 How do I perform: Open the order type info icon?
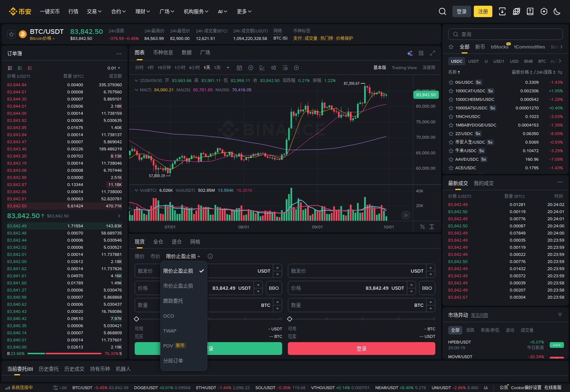(x=210, y=256)
